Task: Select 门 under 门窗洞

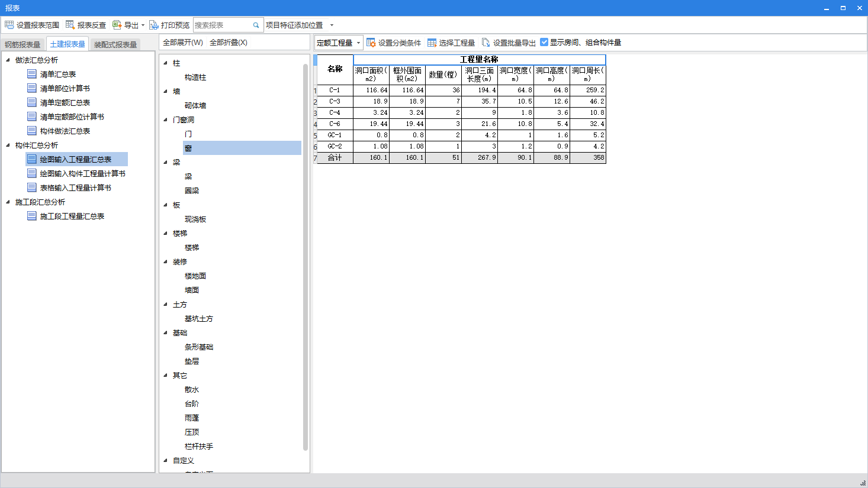Action: pos(188,134)
